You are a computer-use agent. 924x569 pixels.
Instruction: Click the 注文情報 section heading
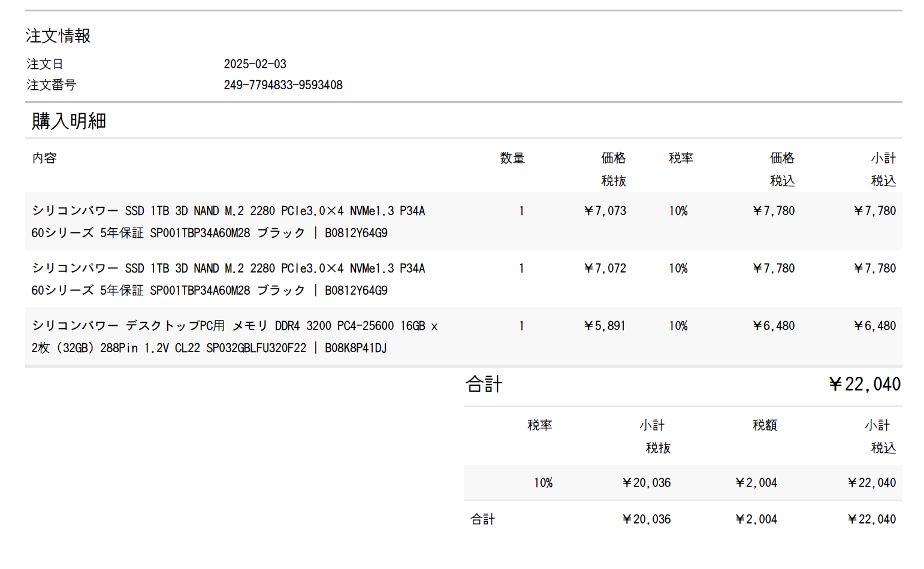click(x=58, y=36)
